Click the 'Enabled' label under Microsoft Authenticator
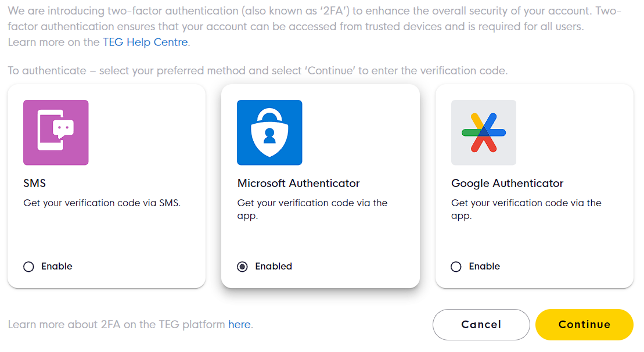 [274, 266]
